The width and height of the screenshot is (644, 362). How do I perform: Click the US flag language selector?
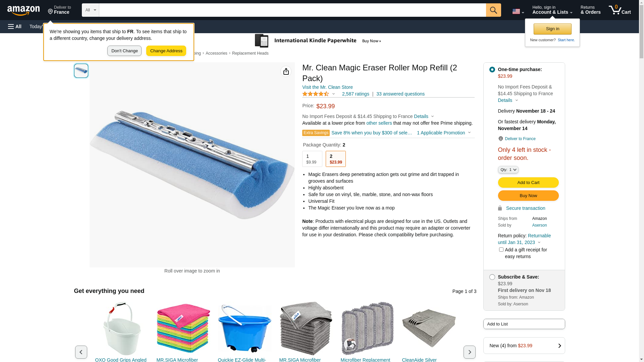[x=518, y=11]
